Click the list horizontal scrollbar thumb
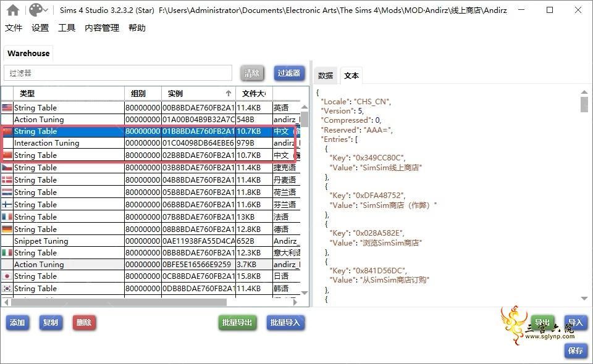 pyautogui.click(x=119, y=302)
